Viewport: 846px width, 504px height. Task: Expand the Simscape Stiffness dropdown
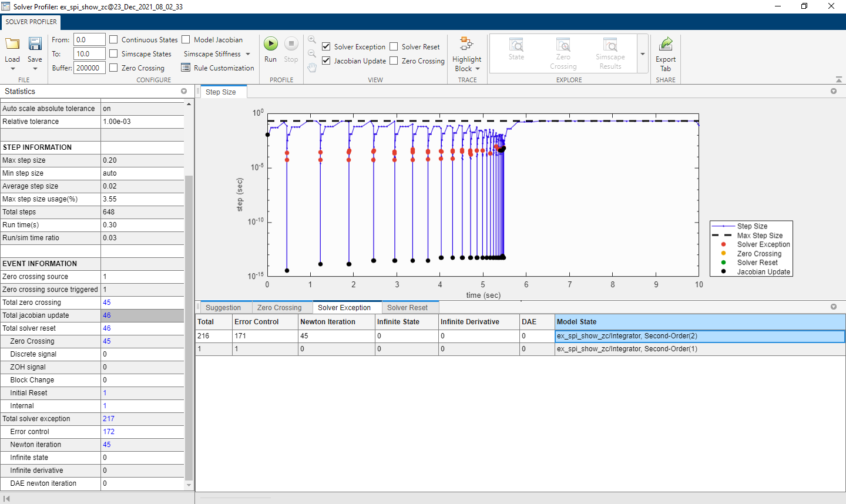(x=248, y=54)
